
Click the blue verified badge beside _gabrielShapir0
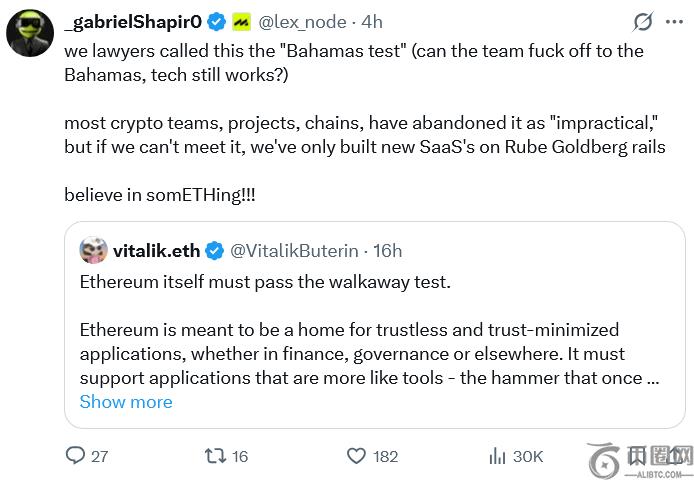click(216, 21)
